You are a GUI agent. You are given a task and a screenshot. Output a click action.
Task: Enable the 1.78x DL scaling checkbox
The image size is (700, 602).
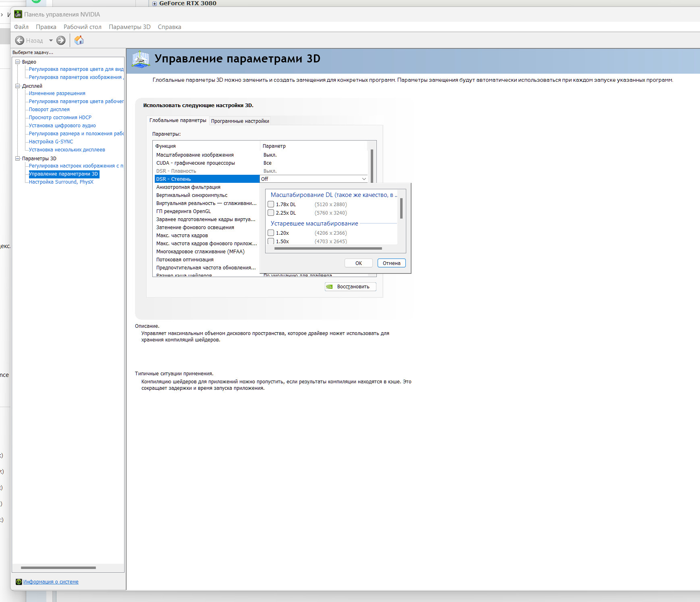coord(271,204)
